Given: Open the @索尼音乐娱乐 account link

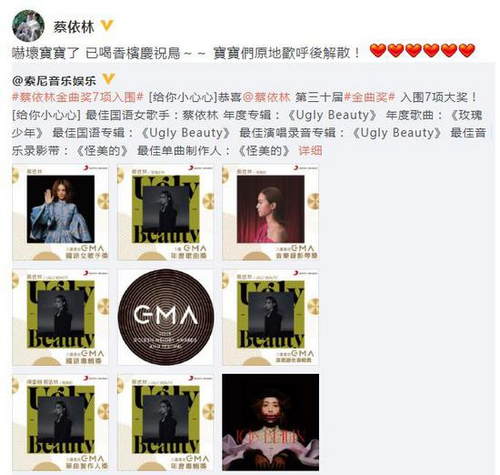Looking at the screenshot, I should (x=55, y=80).
